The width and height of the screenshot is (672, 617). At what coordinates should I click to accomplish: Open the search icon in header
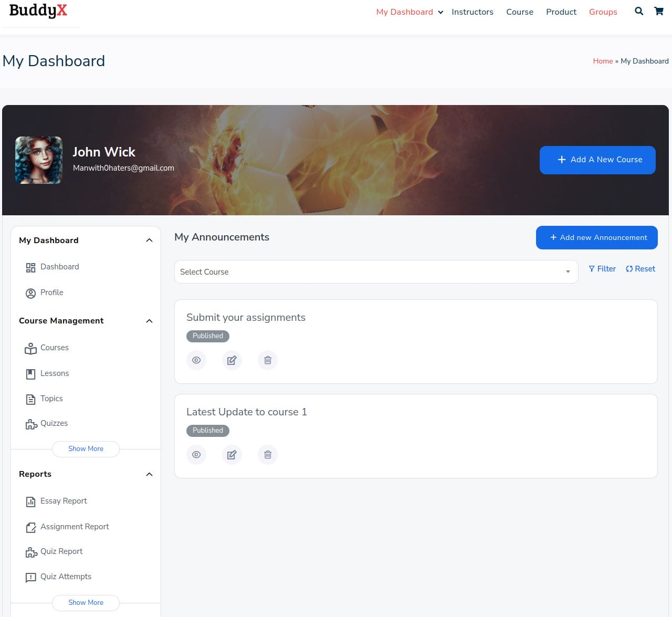click(638, 11)
